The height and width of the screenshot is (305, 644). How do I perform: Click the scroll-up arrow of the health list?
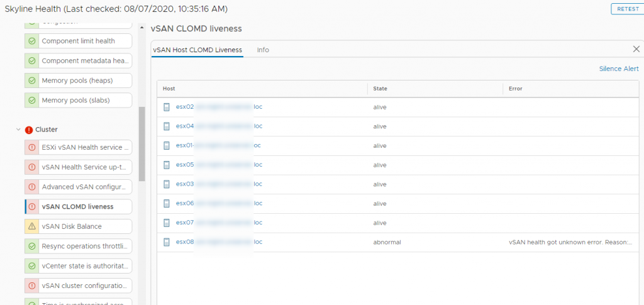point(142,28)
